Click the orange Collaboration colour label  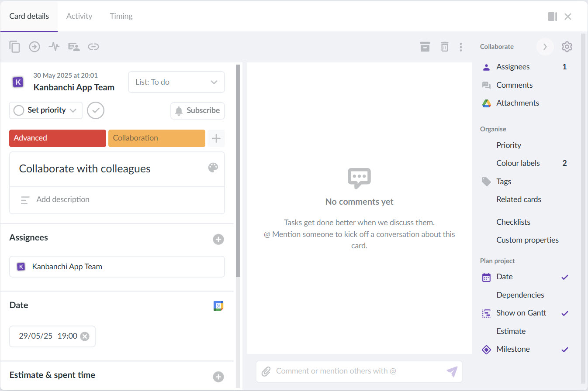pyautogui.click(x=157, y=138)
